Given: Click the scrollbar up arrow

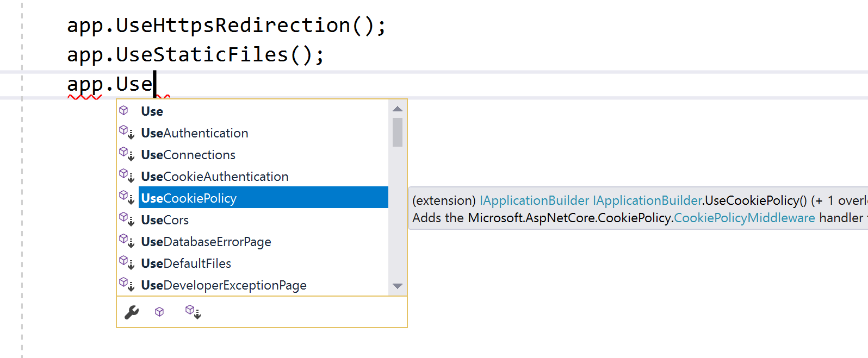Looking at the screenshot, I should (398, 108).
